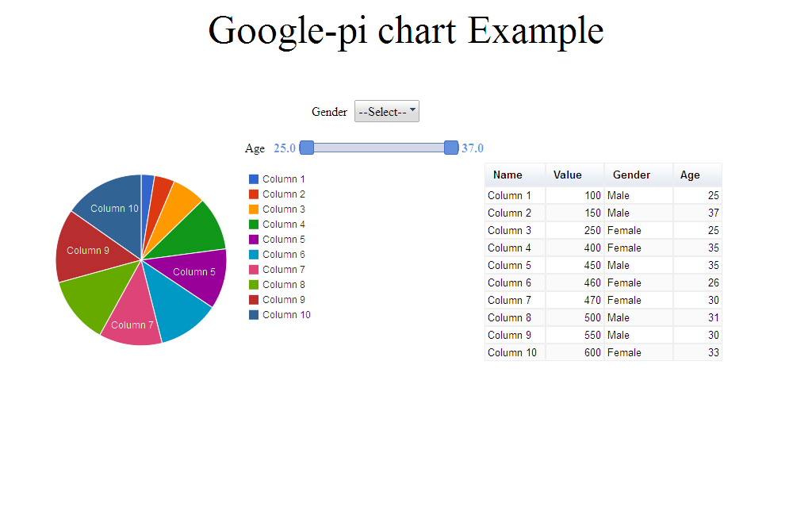Click the Column 6 teal legend swatch

click(254, 255)
